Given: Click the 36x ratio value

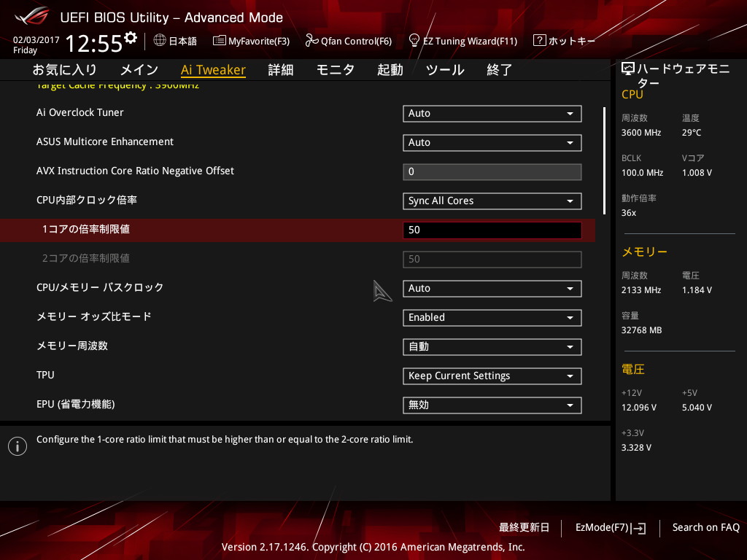Looking at the screenshot, I should point(629,213).
